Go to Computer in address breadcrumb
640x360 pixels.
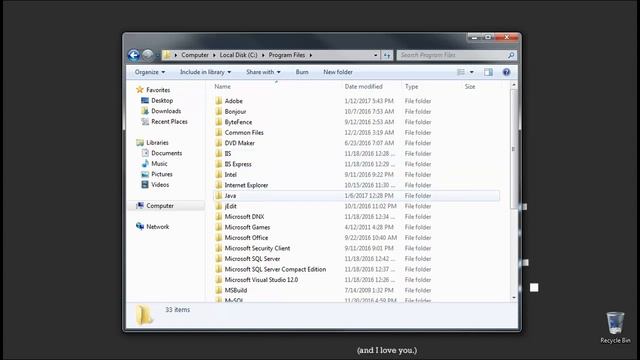(195, 55)
